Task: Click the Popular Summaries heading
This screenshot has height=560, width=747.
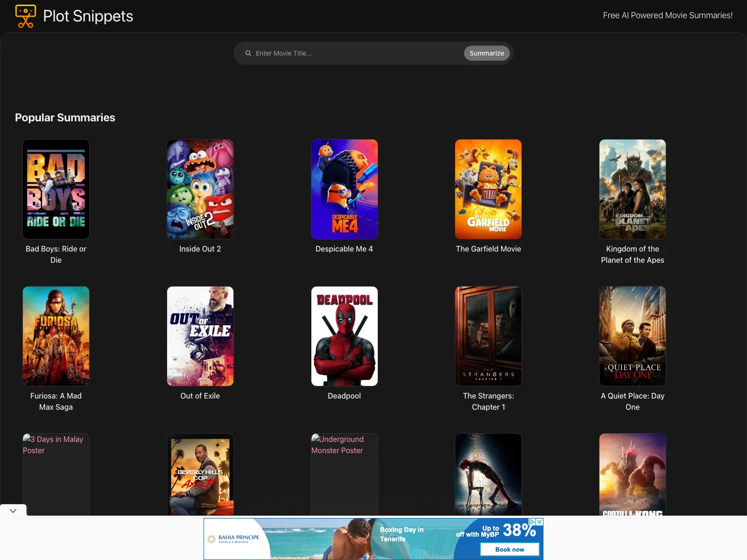Action: pyautogui.click(x=65, y=118)
